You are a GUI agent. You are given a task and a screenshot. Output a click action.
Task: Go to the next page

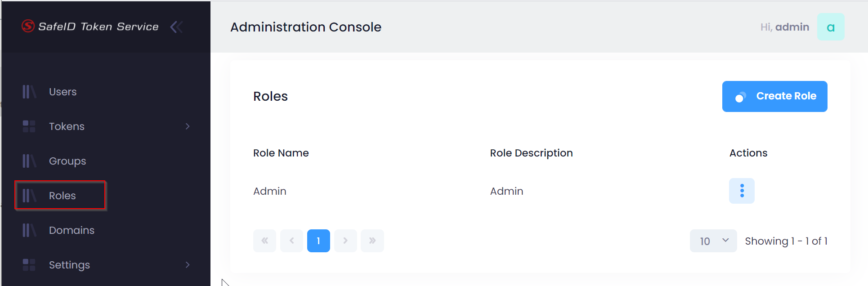tap(345, 241)
